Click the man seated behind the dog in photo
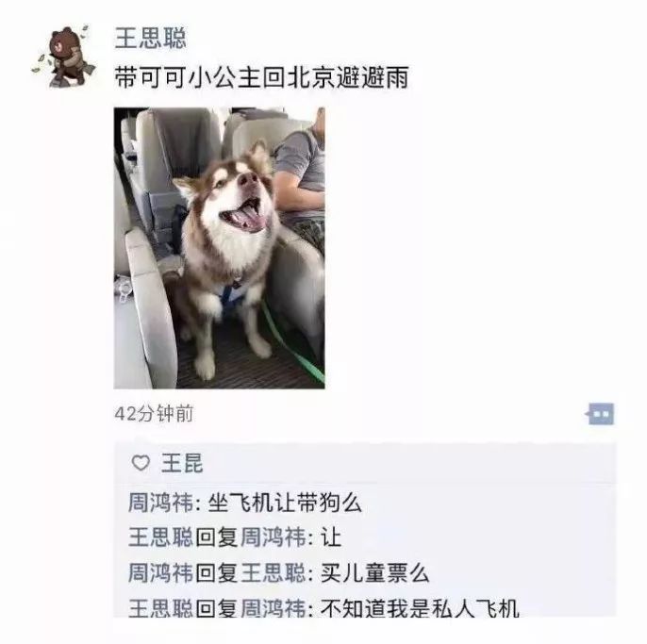 tap(300, 177)
